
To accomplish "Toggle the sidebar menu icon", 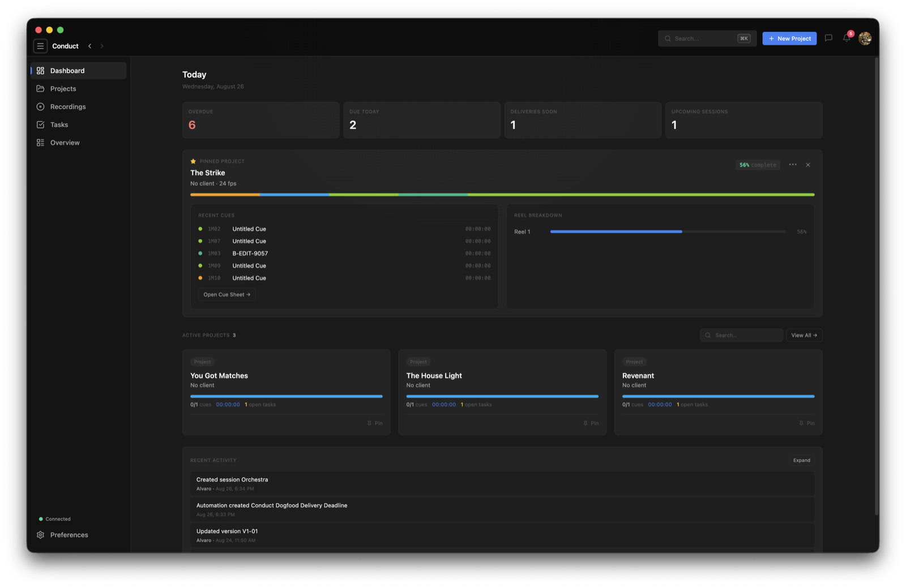I will 40,46.
